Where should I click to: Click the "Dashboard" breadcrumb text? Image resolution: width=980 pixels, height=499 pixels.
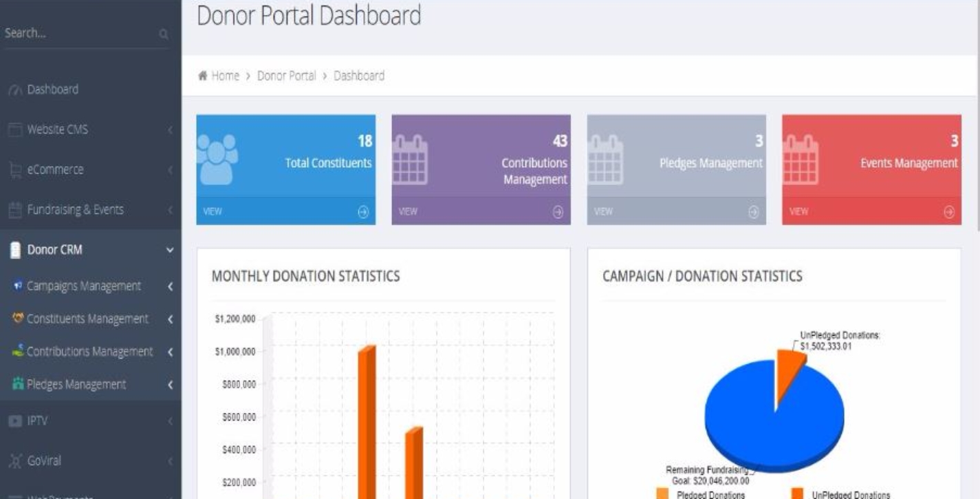pyautogui.click(x=359, y=76)
